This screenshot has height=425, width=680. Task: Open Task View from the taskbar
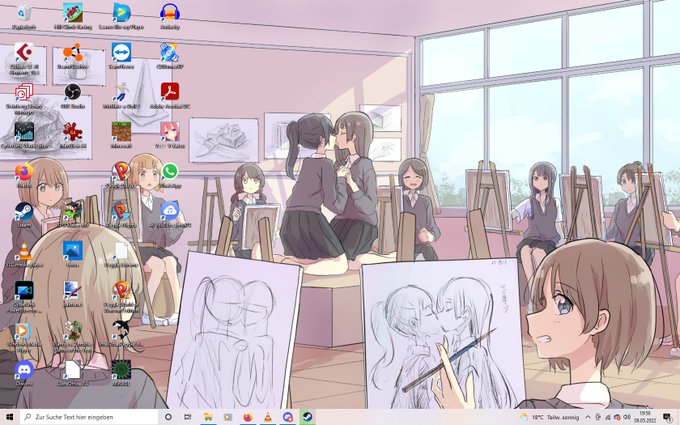click(x=188, y=417)
